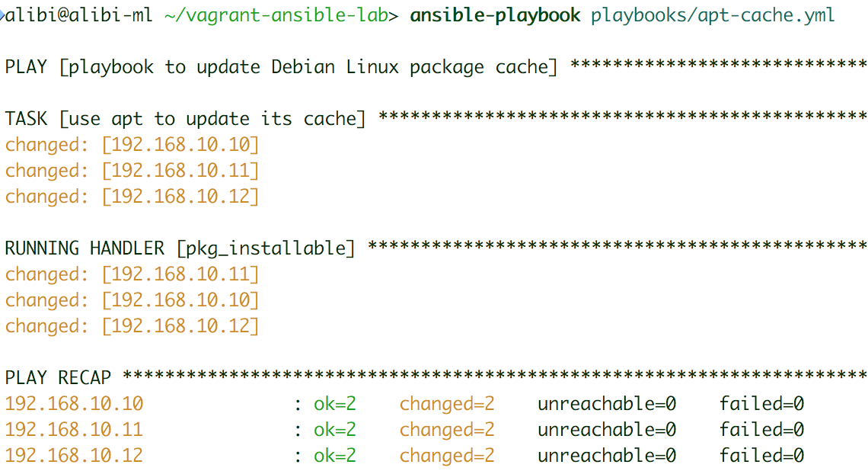
Task: Click the ansible-playbook command text
Action: [x=495, y=15]
